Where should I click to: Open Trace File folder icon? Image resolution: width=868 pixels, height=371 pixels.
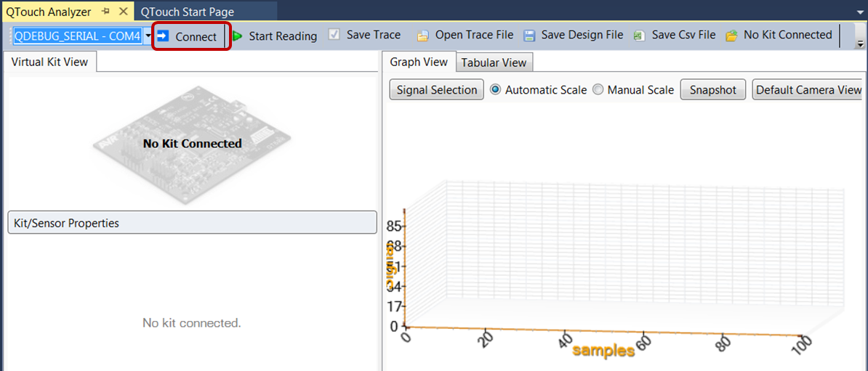[x=422, y=36]
